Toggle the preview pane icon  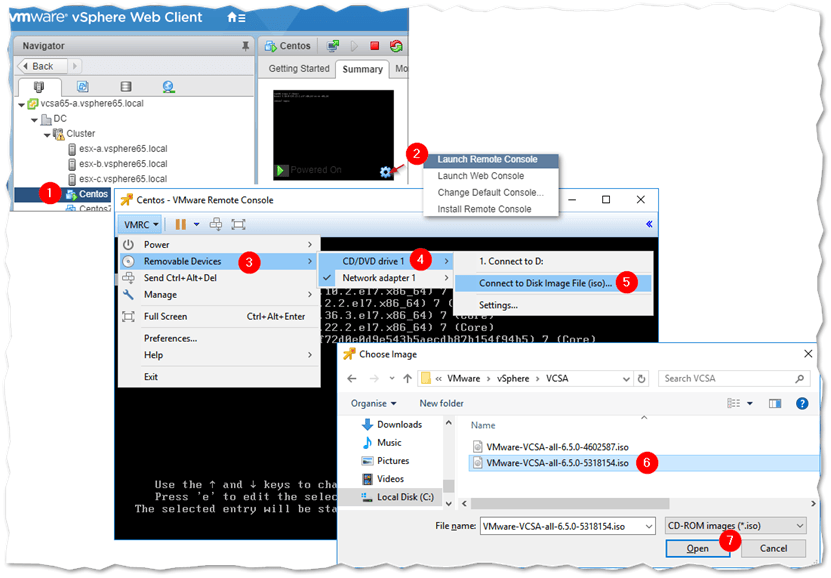pos(775,403)
